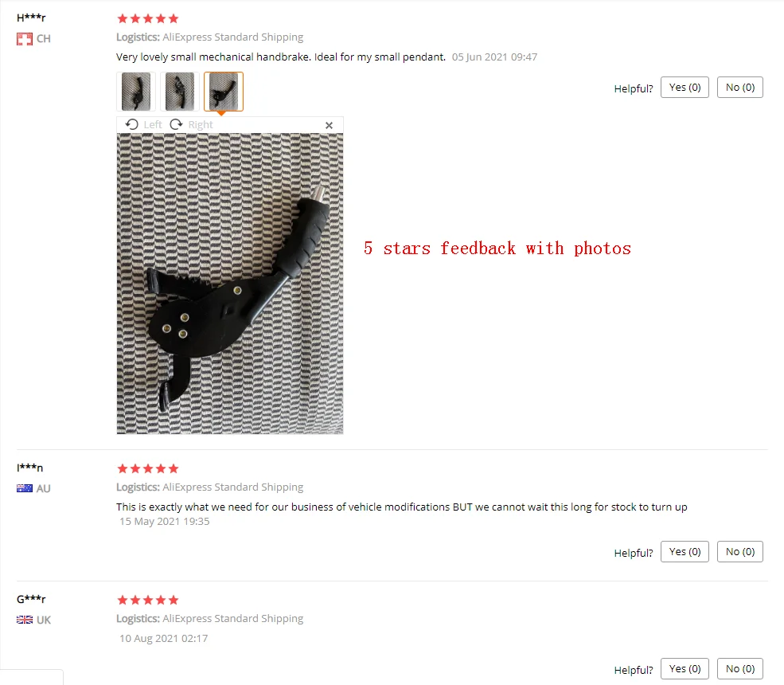Open the first handbrake review thumbnail
Screen dimensions: 784x685
(x=136, y=92)
